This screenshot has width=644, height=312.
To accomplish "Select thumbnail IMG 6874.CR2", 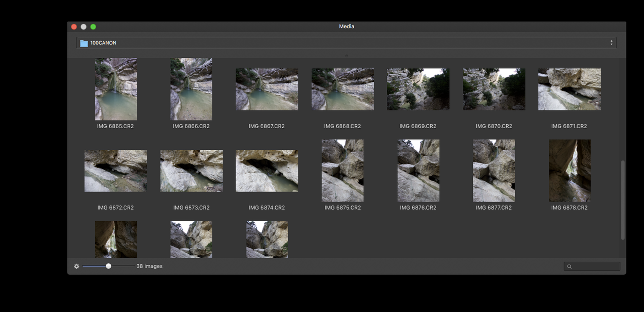I will pyautogui.click(x=267, y=171).
